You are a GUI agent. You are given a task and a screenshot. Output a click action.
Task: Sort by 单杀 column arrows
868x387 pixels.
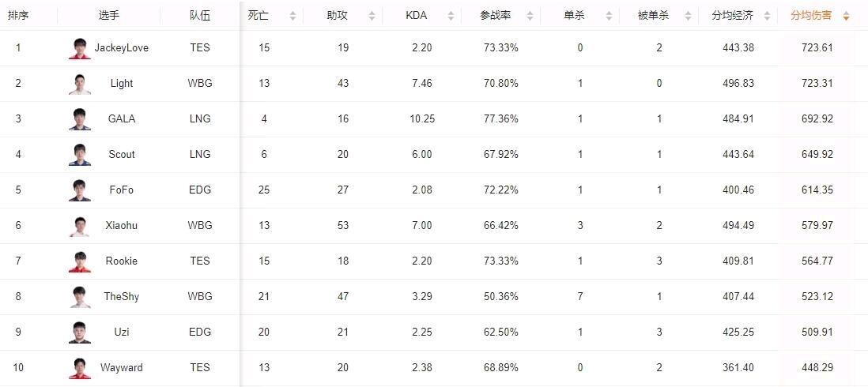click(x=609, y=16)
